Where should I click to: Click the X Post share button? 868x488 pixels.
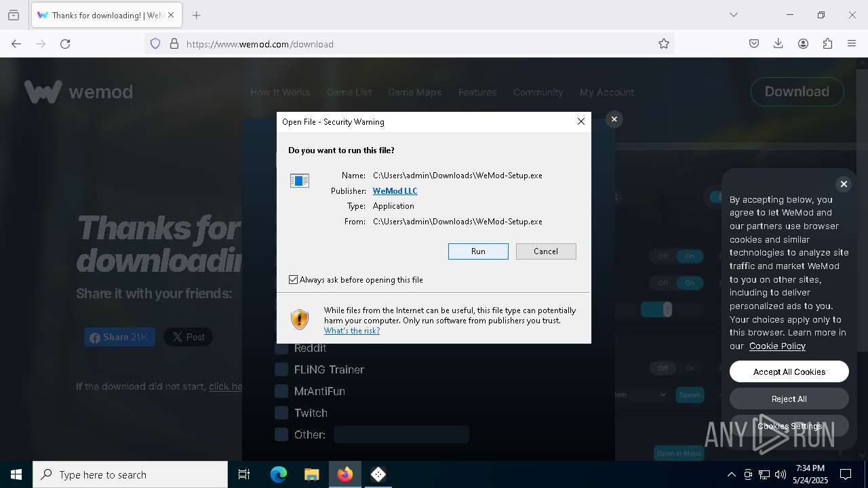(x=189, y=337)
